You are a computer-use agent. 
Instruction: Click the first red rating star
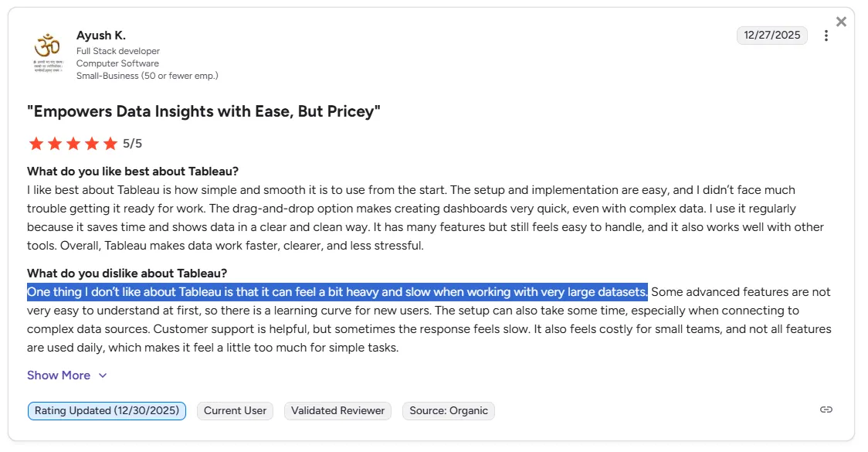pos(36,144)
